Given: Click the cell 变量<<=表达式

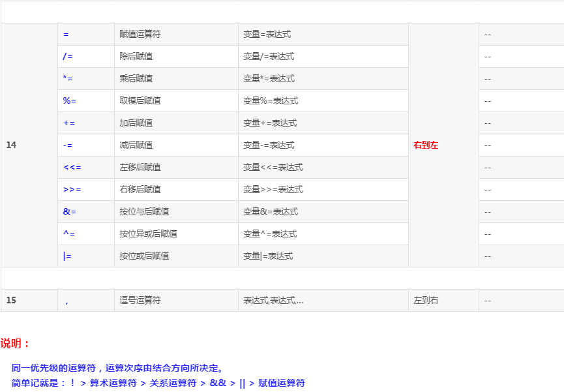Looking at the screenshot, I should click(323, 168).
